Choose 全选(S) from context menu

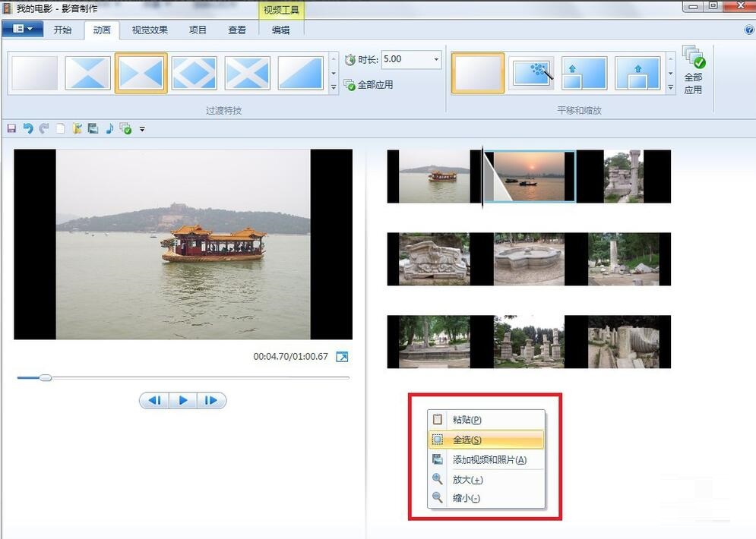pyautogui.click(x=486, y=440)
